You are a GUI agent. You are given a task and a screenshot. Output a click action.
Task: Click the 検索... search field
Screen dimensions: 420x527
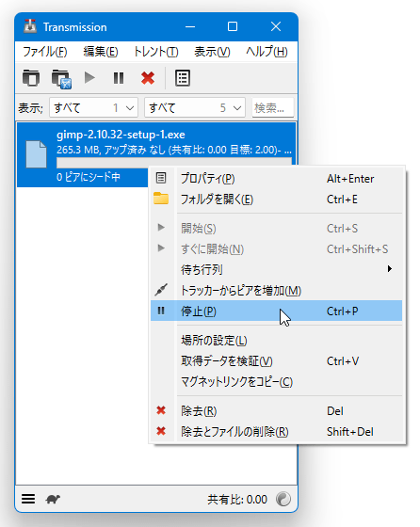(x=273, y=107)
